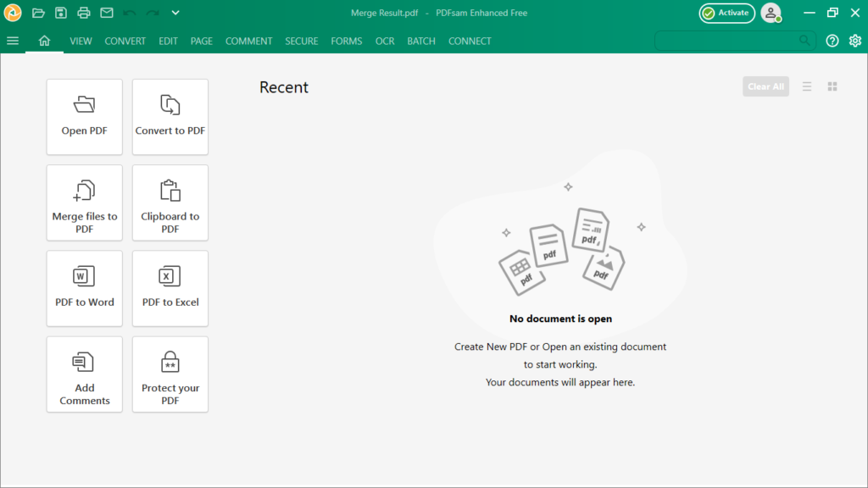
Task: Click the Recent heading text
Action: [x=284, y=87]
